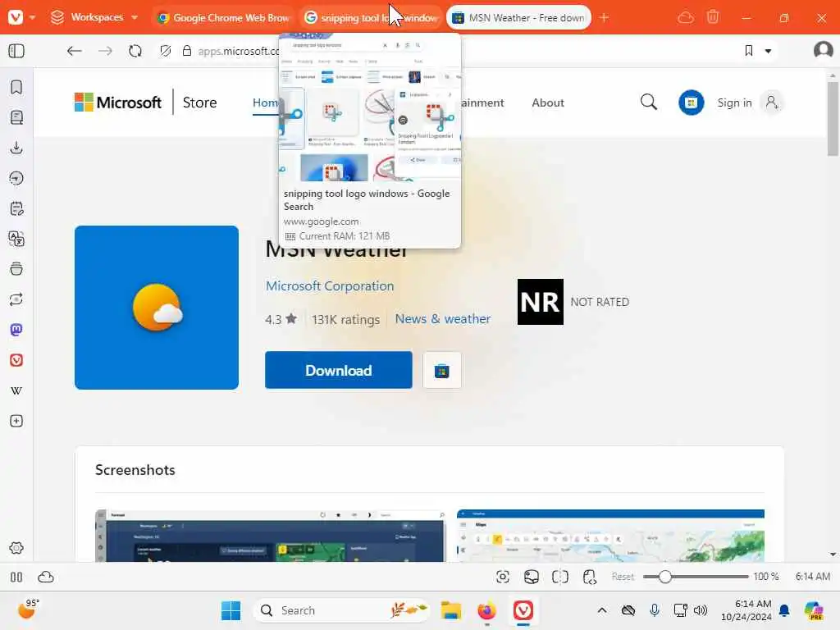Go back to previous page
Viewport: 840px width, 630px height.
[75, 51]
